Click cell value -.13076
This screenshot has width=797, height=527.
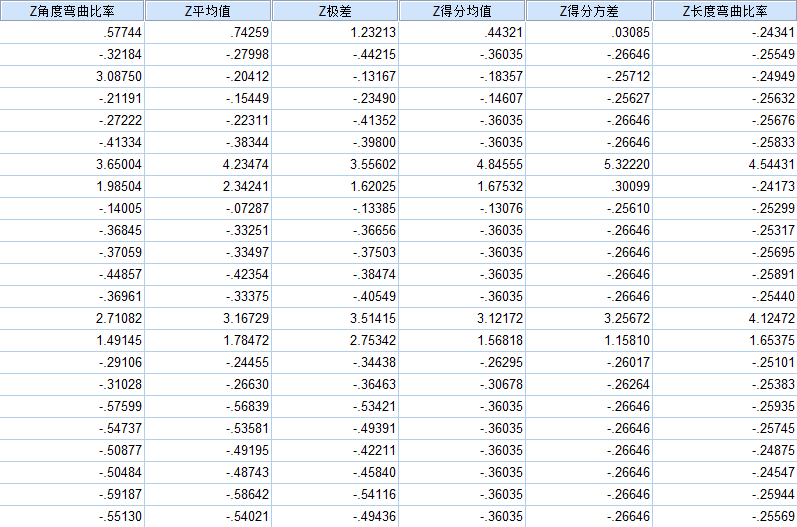pyautogui.click(x=501, y=208)
